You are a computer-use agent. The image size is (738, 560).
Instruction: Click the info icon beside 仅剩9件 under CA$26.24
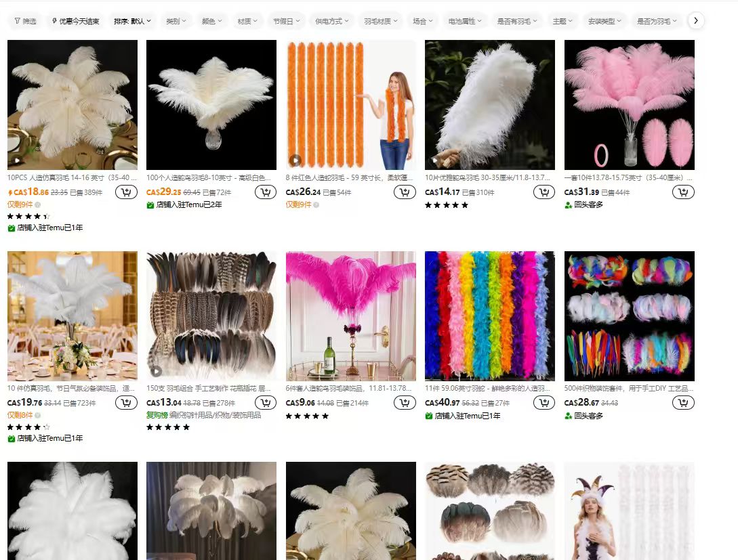[x=316, y=204]
